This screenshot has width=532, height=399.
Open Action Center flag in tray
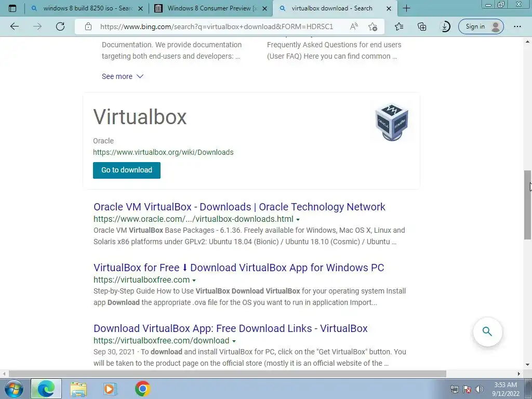tap(467, 389)
